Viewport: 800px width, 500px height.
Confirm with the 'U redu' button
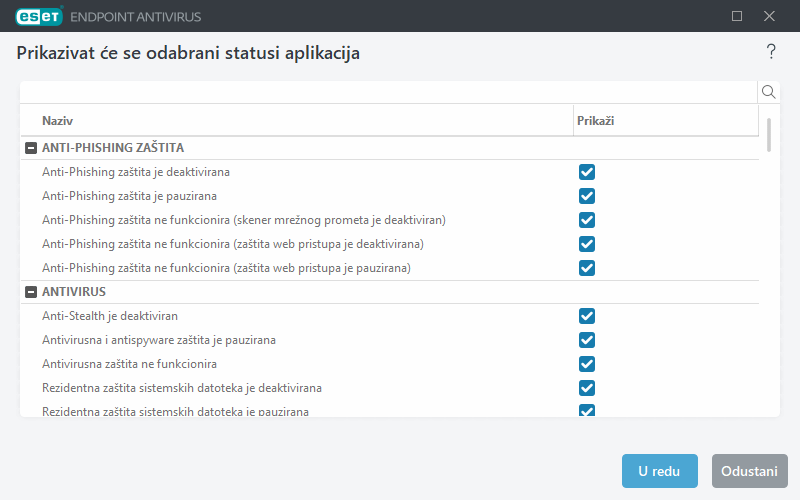tap(659, 471)
